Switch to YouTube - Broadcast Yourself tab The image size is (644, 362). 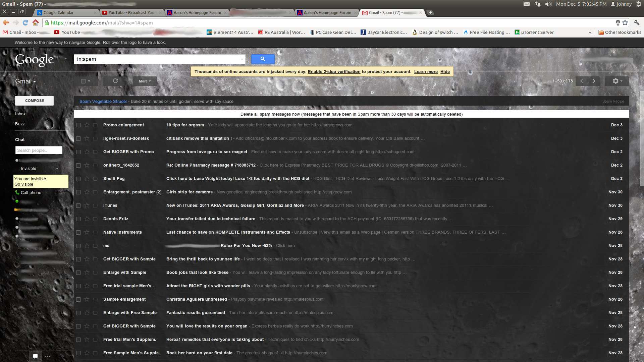point(131,13)
